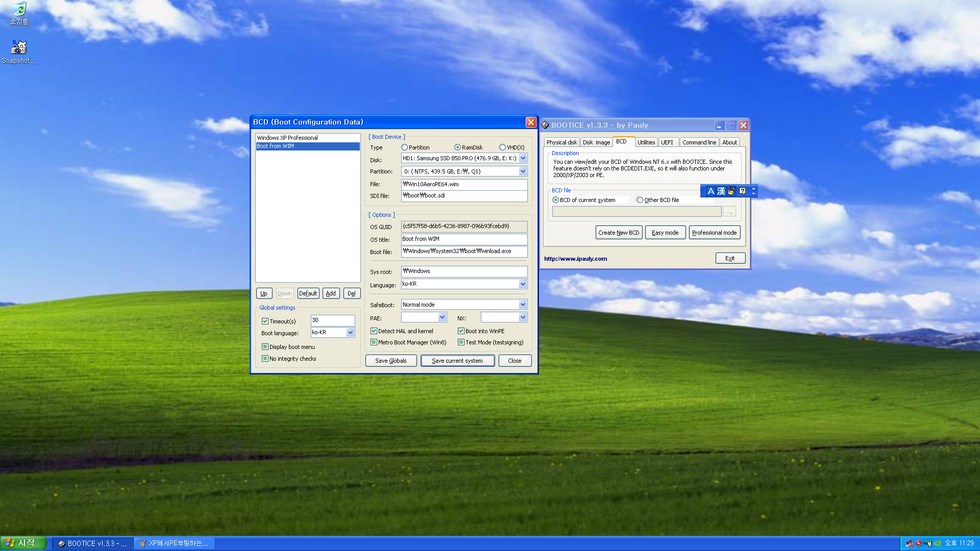Click the SDI file input field
The height and width of the screenshot is (551, 980).
coord(464,195)
